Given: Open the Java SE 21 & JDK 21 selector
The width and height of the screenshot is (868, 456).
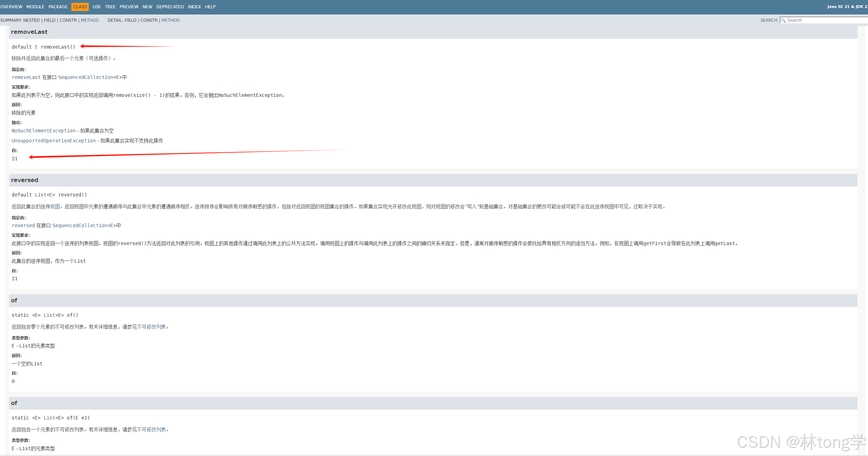Looking at the screenshot, I should click(846, 7).
